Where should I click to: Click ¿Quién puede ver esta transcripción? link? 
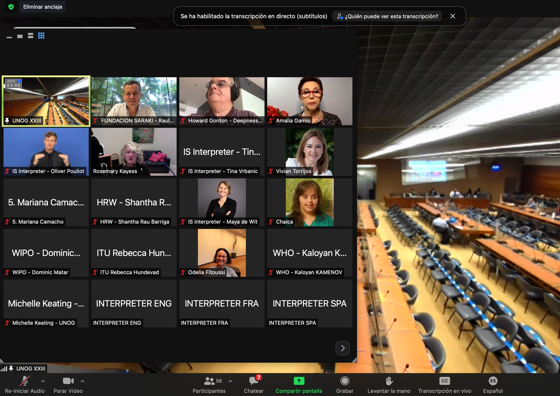click(x=388, y=16)
